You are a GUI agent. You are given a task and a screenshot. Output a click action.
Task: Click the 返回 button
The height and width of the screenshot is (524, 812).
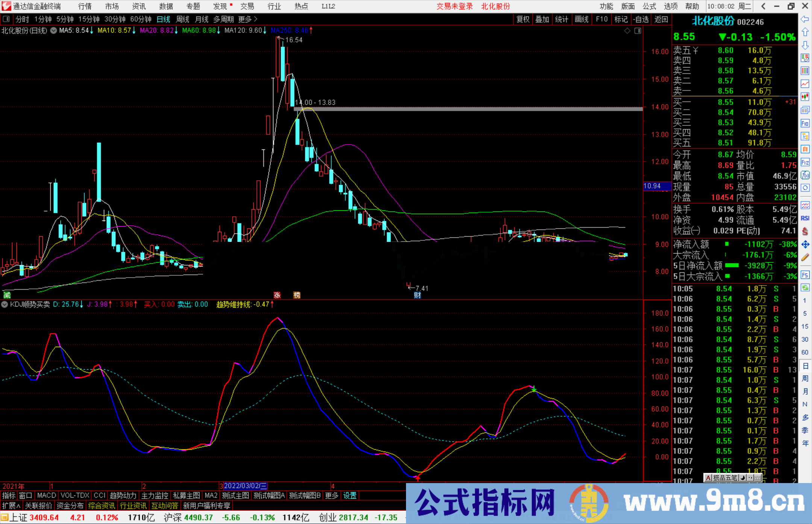[661, 19]
